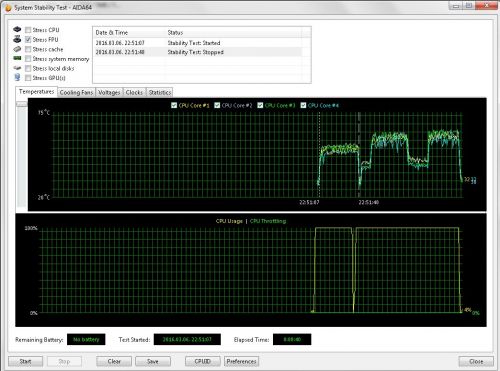This screenshot has width=500, height=371.
Task: Open the Preferences dialog
Action: (241, 361)
